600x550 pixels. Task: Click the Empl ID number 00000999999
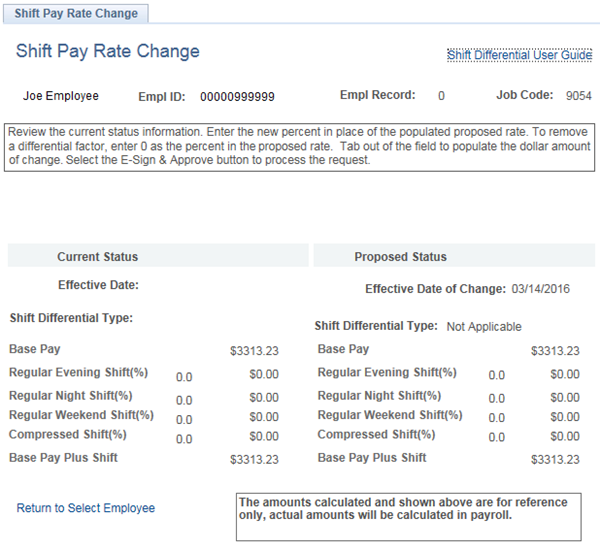(237, 97)
